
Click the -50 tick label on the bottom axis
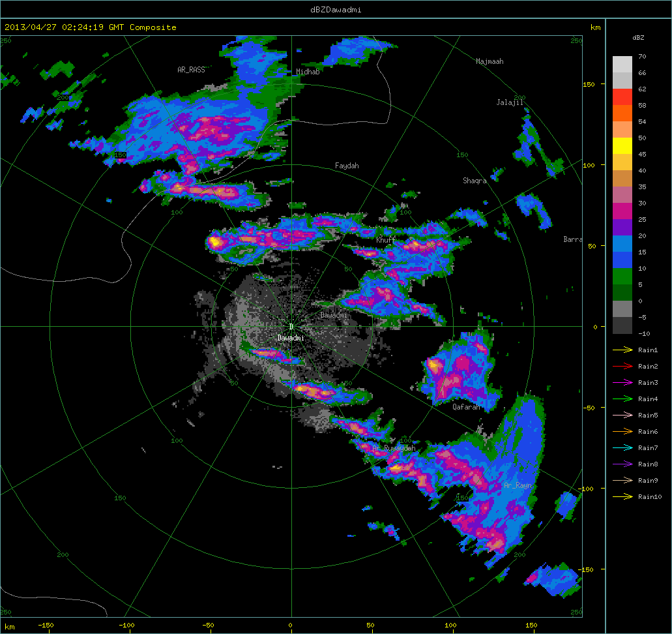point(208,626)
